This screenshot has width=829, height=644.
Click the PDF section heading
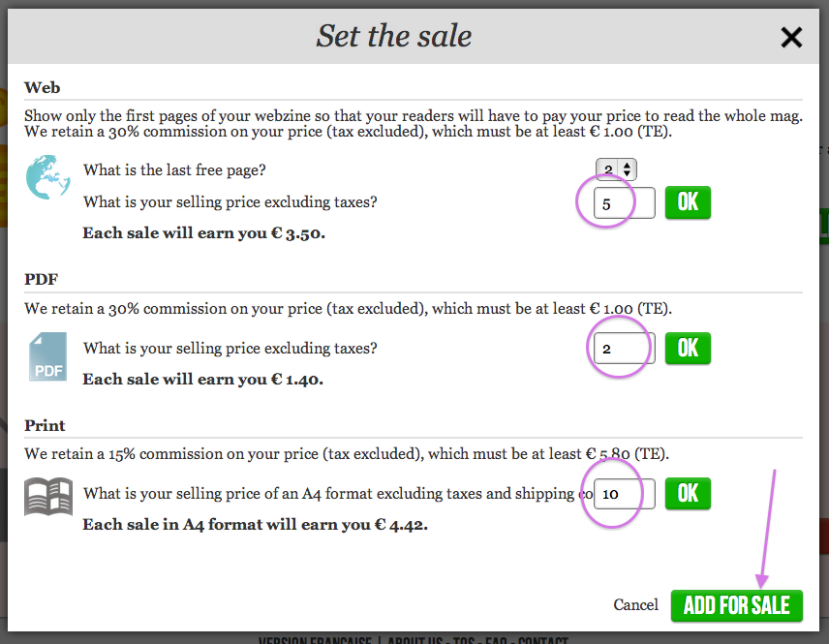pos(44,280)
